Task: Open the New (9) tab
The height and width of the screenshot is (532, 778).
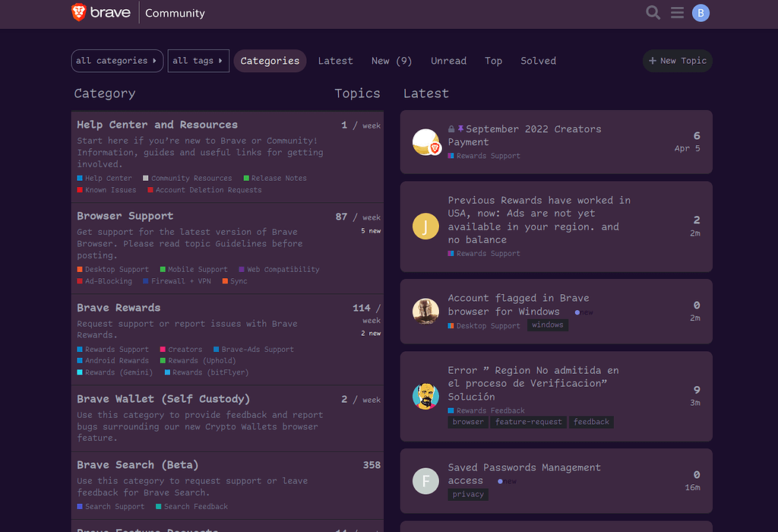Action: click(x=391, y=61)
